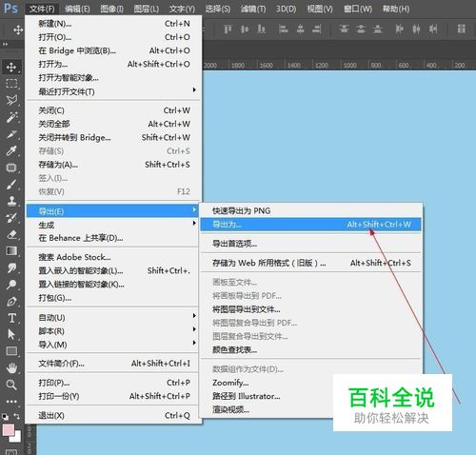Click the Move tool preset in options bar
This screenshot has width=476, height=455.
click(x=18, y=30)
